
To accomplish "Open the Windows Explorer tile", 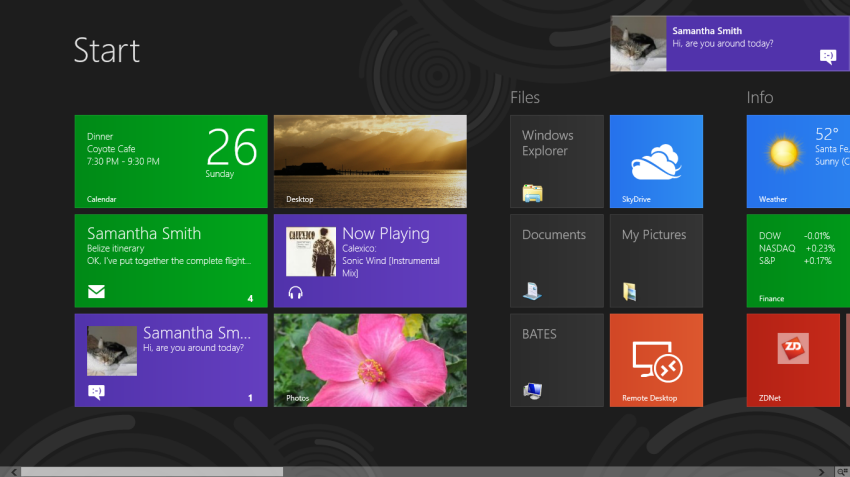I will 556,161.
